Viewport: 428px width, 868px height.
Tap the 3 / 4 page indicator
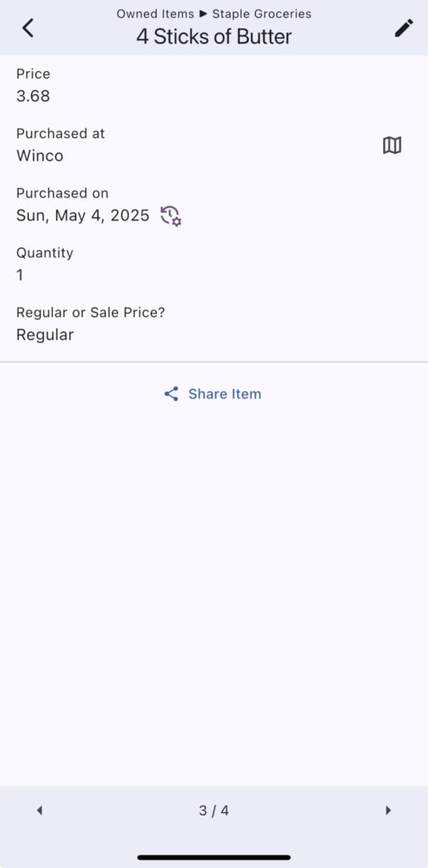[x=214, y=811]
